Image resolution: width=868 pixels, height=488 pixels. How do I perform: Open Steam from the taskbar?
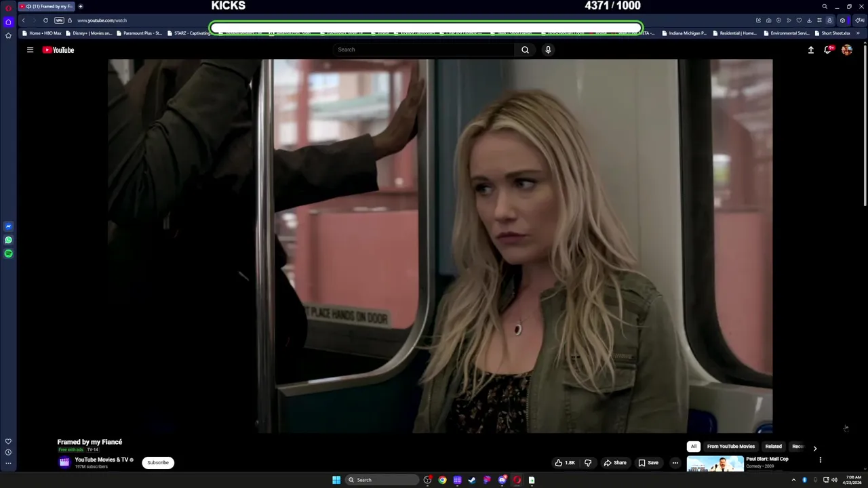pyautogui.click(x=472, y=480)
